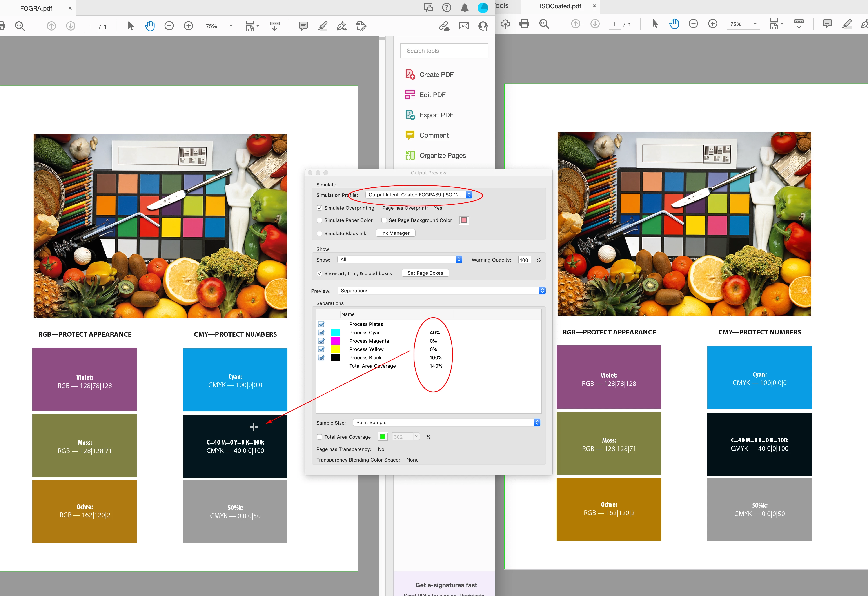Image resolution: width=868 pixels, height=596 pixels.
Task: Click the Search tools input field
Action: (444, 51)
